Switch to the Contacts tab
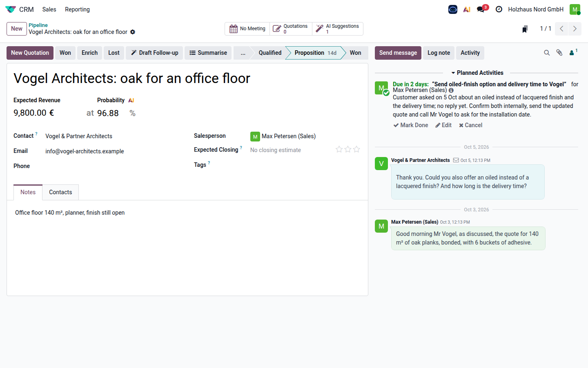The image size is (588, 368). [60, 192]
